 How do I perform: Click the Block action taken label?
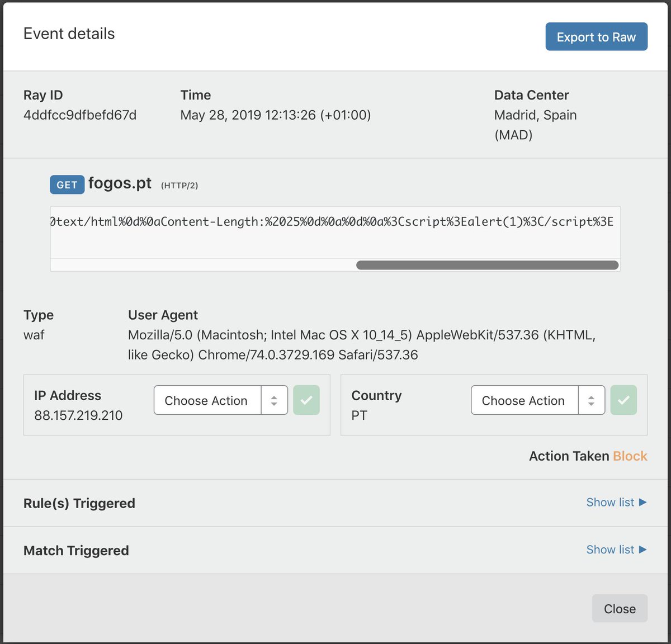630,456
